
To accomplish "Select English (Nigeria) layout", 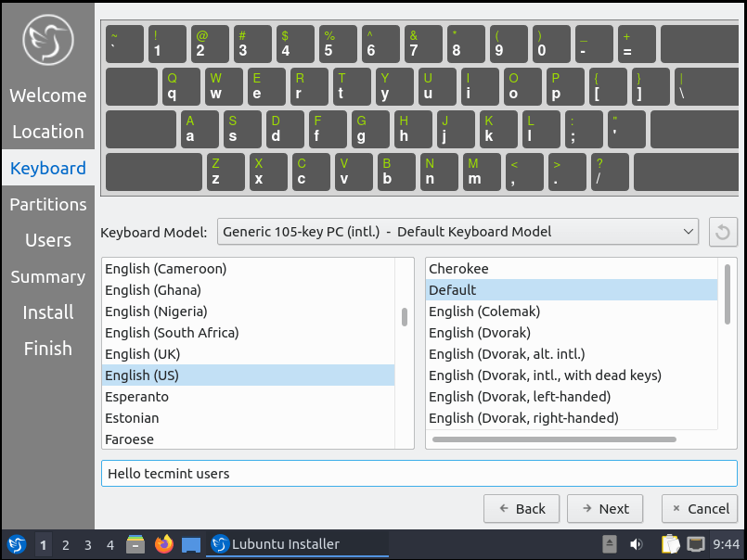I will (x=248, y=312).
